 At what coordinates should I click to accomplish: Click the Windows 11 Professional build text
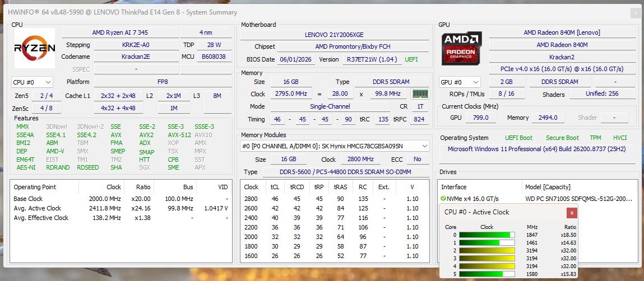pyautogui.click(x=536, y=149)
